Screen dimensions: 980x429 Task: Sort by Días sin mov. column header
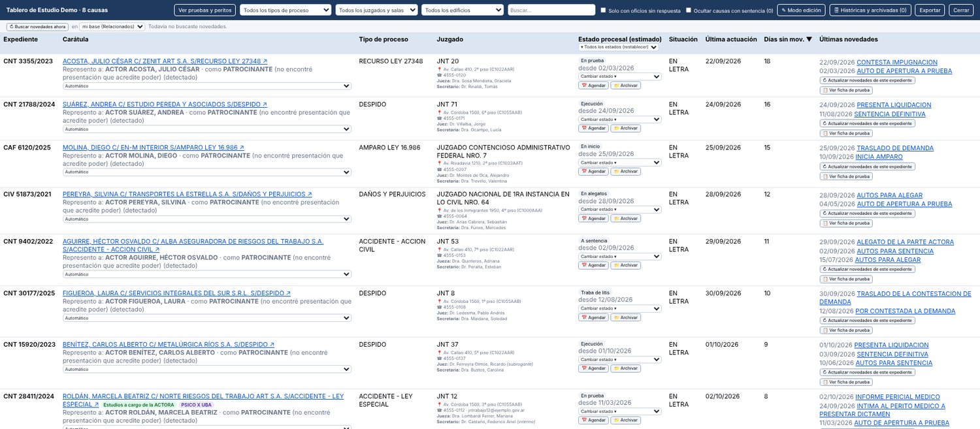point(788,39)
